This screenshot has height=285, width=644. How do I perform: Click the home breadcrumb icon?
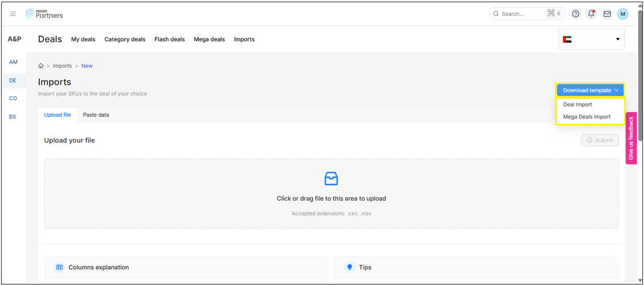[41, 66]
